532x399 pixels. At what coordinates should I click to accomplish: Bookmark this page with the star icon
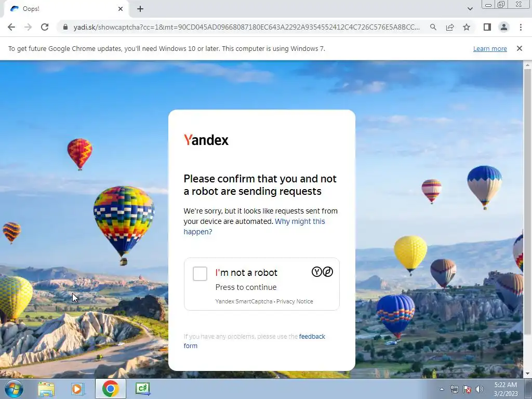point(467,27)
